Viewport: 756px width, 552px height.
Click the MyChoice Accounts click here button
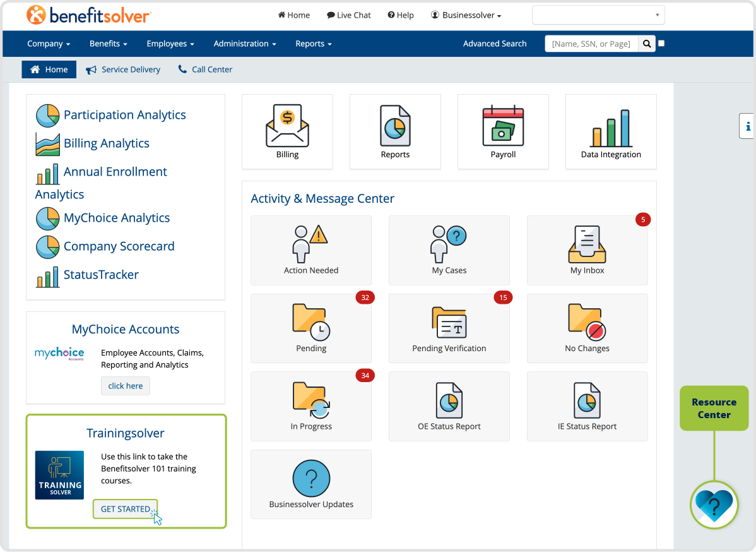coord(126,386)
